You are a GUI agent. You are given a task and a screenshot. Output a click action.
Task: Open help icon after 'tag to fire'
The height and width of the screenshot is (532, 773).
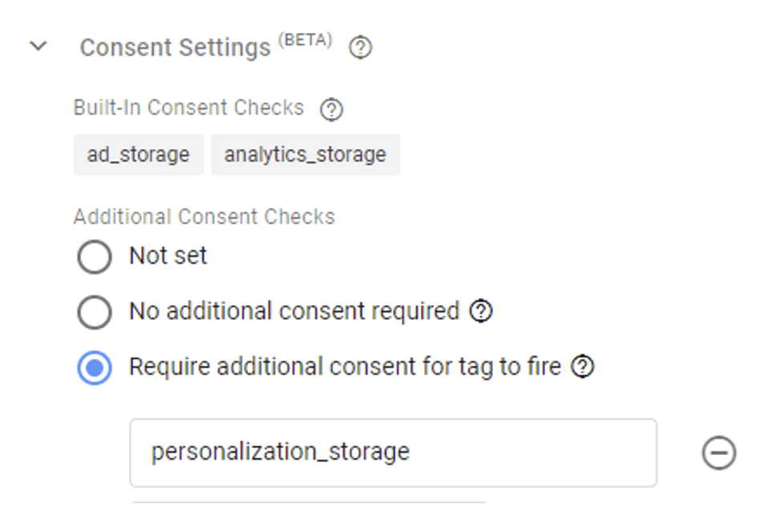(583, 366)
